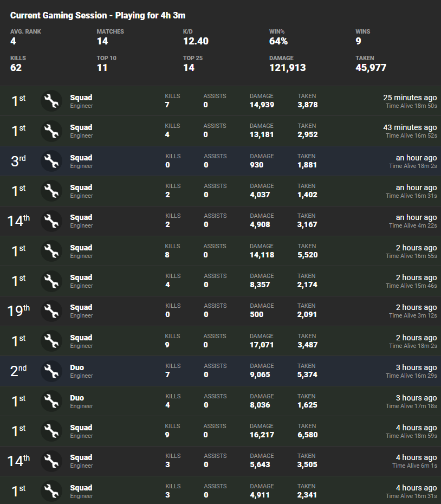Click the 1st rank on the 4,911 damage match
The height and width of the screenshot is (504, 441).
pos(18,491)
